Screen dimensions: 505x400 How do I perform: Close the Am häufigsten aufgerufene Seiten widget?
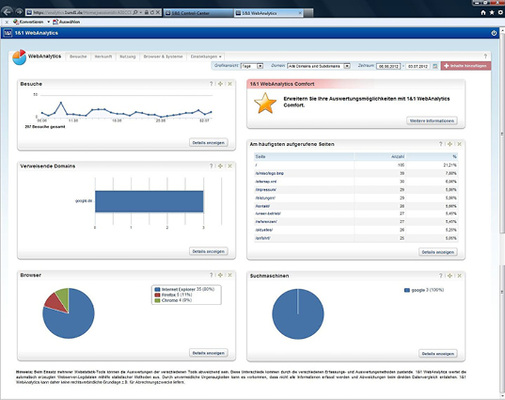459,144
